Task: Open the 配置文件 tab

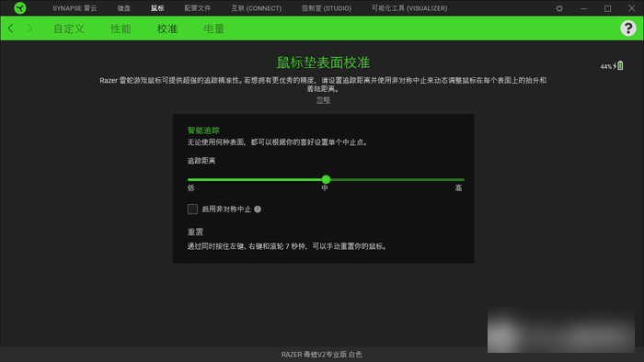Action: tap(198, 8)
